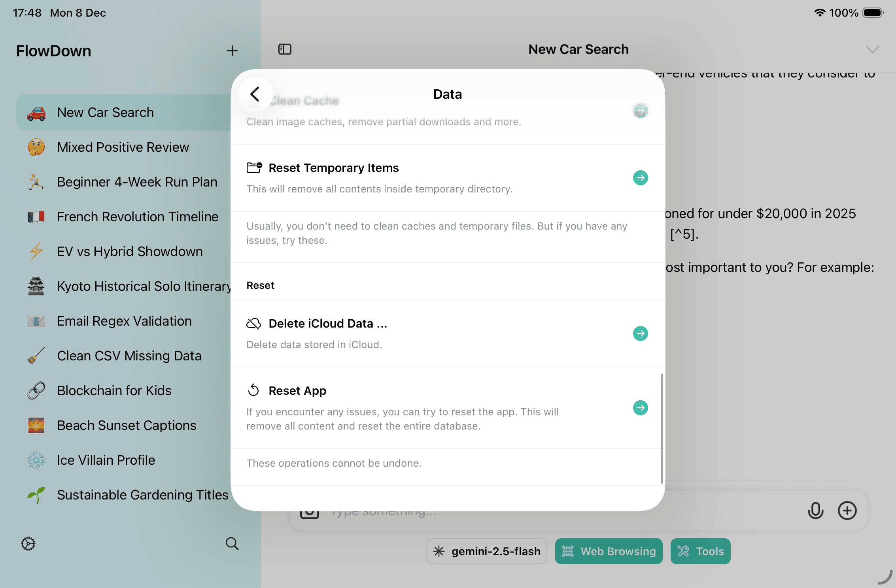Expand the New Car Search title dropdown

[x=873, y=49]
